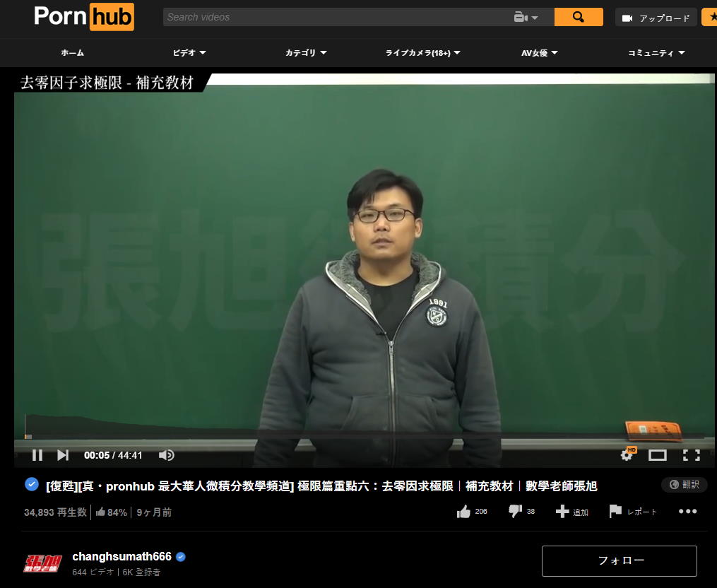Skip to the next video
The height and width of the screenshot is (588, 717).
pos(63,455)
